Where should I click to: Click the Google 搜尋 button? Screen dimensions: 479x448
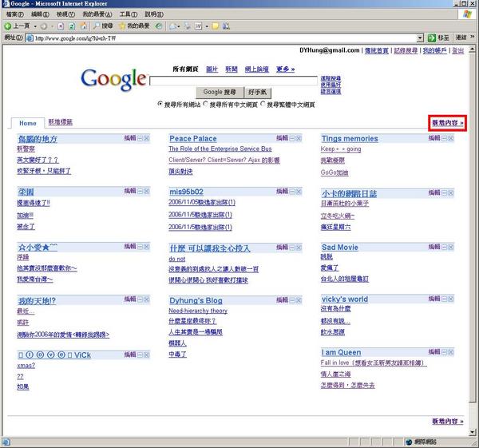pos(220,92)
